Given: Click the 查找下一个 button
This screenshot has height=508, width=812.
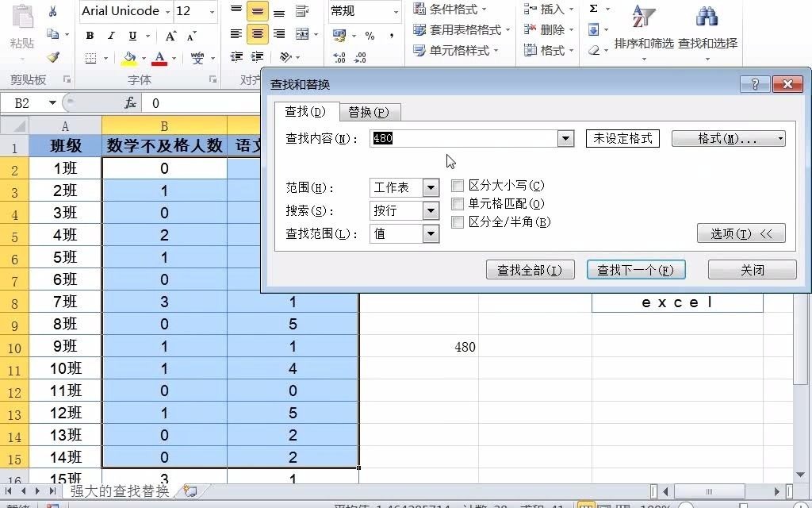Looking at the screenshot, I should pyautogui.click(x=636, y=270).
